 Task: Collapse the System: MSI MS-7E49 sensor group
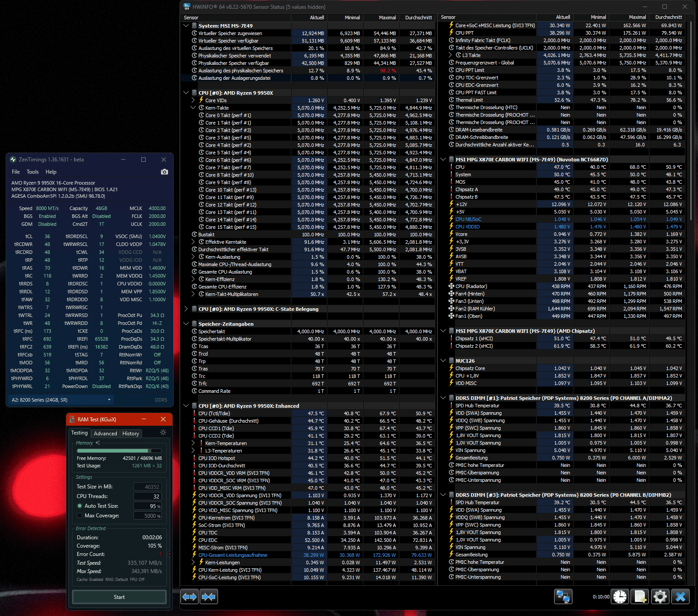coord(186,26)
